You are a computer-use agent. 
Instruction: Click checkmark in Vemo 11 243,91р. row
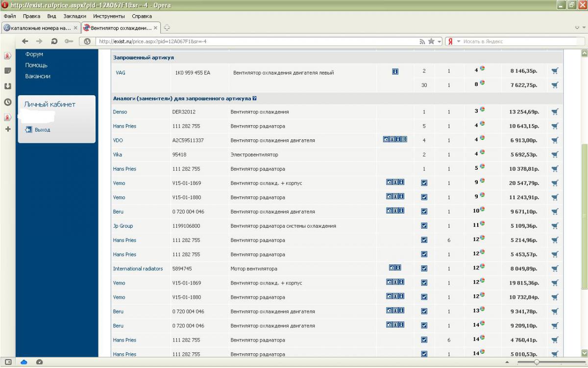coord(424,197)
